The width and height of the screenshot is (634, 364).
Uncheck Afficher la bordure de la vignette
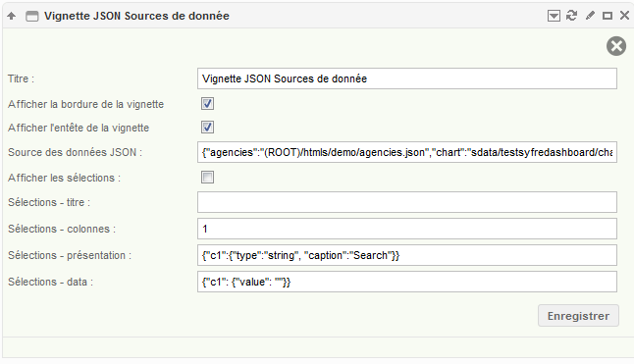click(207, 104)
